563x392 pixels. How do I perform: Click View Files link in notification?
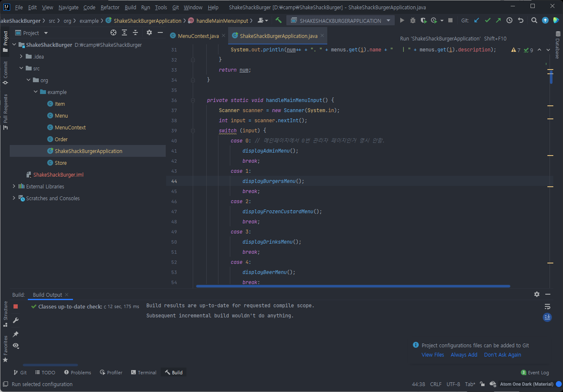click(433, 354)
